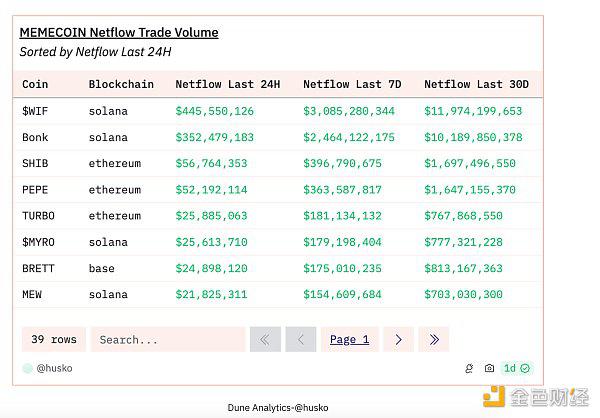
Task: Click the $445,550,126 netflow value
Action: 215,111
